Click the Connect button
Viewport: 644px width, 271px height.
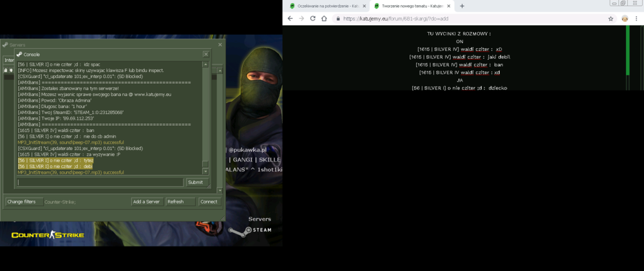click(209, 201)
